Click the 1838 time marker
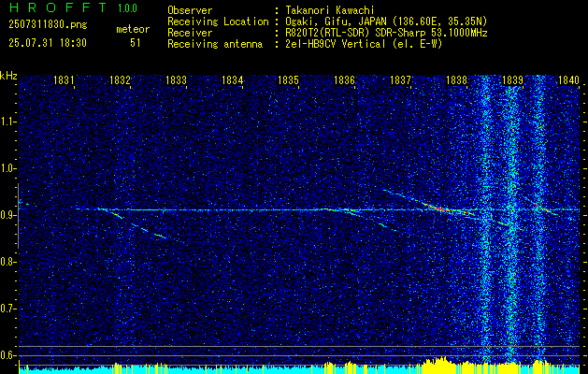The height and width of the screenshot is (374, 588). [457, 80]
